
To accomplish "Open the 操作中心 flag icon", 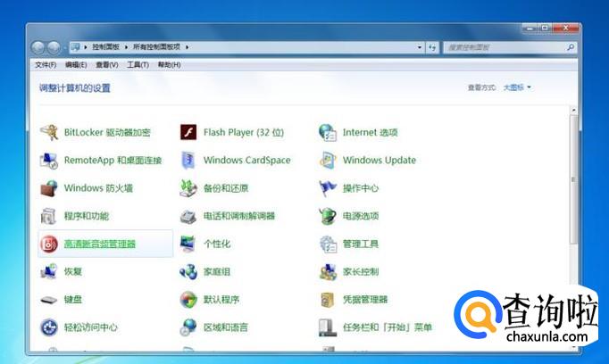I will point(328,188).
